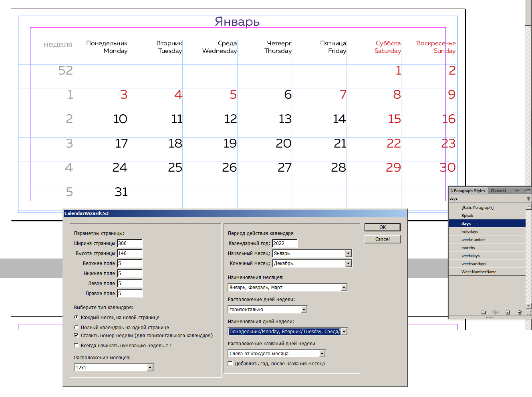
Task: Select weekdays paragraph style
Action: click(487, 255)
